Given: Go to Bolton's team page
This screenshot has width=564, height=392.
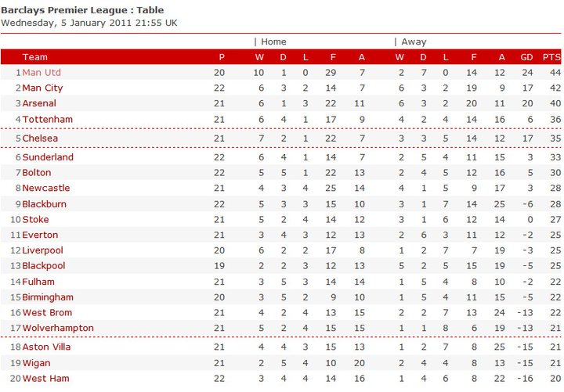Looking at the screenshot, I should tap(37, 173).
